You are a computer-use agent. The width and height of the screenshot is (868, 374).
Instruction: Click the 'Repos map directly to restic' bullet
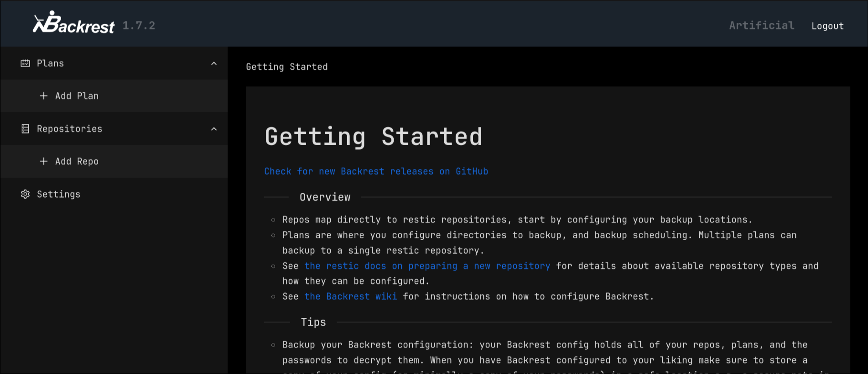tap(517, 220)
